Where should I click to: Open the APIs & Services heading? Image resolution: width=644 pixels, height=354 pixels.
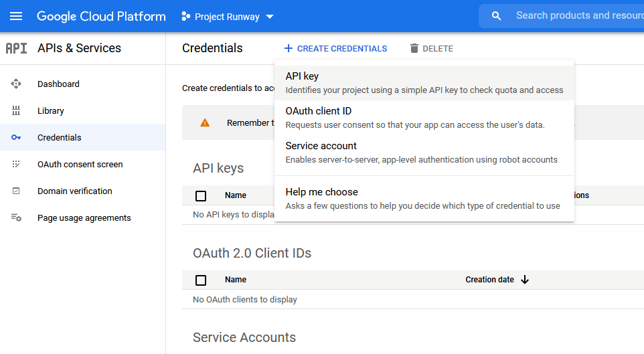coord(79,48)
